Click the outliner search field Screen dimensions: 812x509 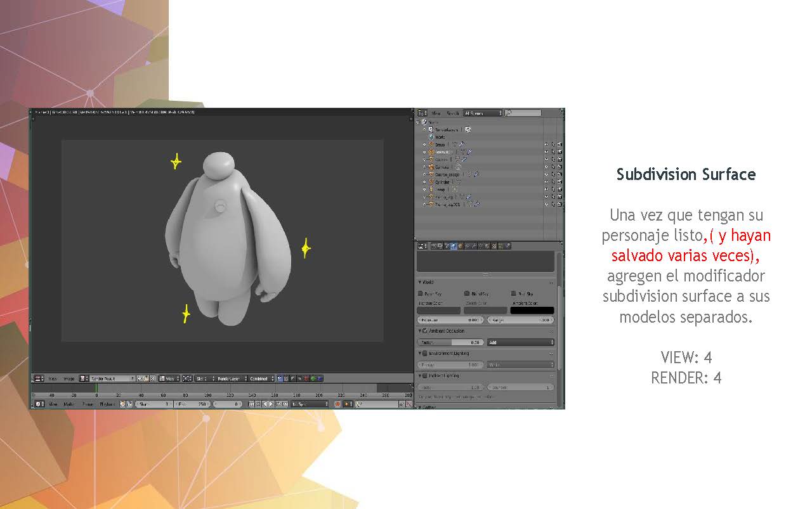coord(523,113)
